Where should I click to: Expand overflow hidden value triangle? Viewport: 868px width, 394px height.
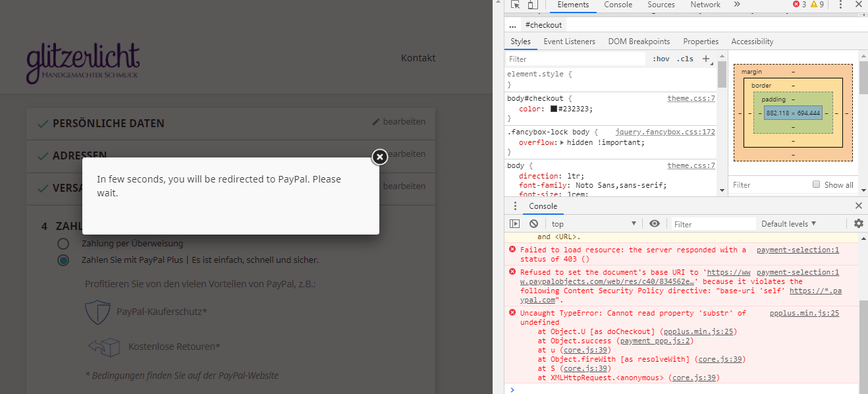coord(562,142)
